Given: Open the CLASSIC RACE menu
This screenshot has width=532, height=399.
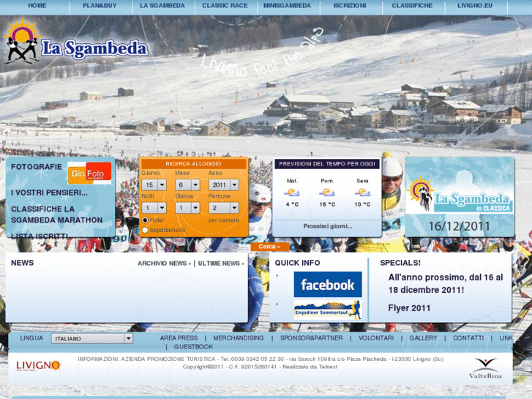Looking at the screenshot, I should point(225,6).
